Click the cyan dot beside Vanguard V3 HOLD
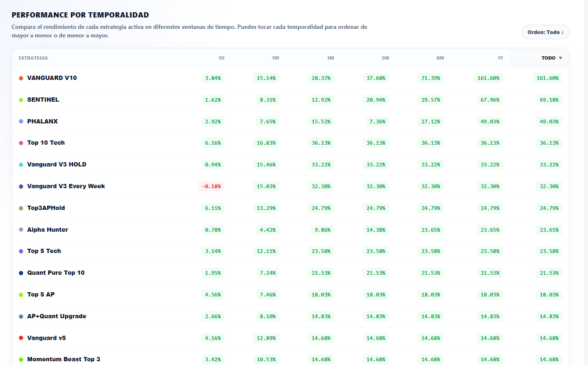Viewport: 588px width, 366px height. point(21,165)
